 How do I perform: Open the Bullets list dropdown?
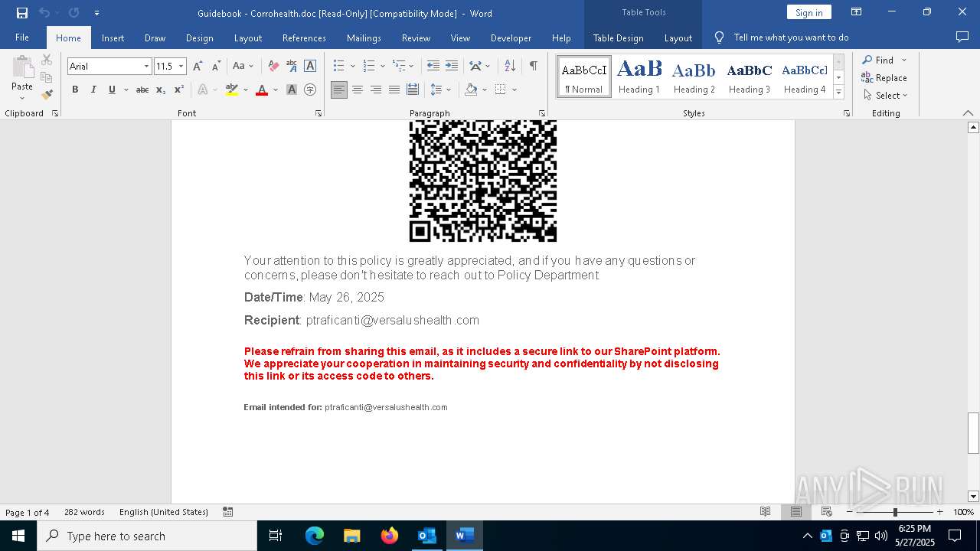click(x=351, y=66)
